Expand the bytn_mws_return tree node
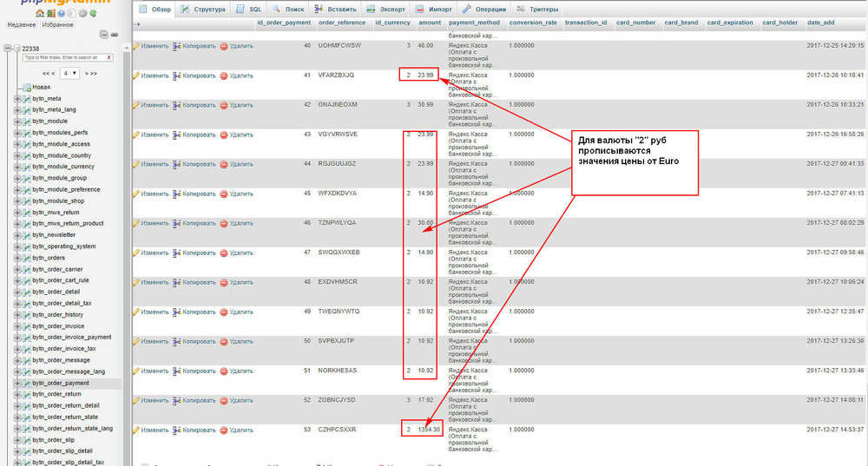Screen dimensions: 868x466 pyautogui.click(x=17, y=213)
